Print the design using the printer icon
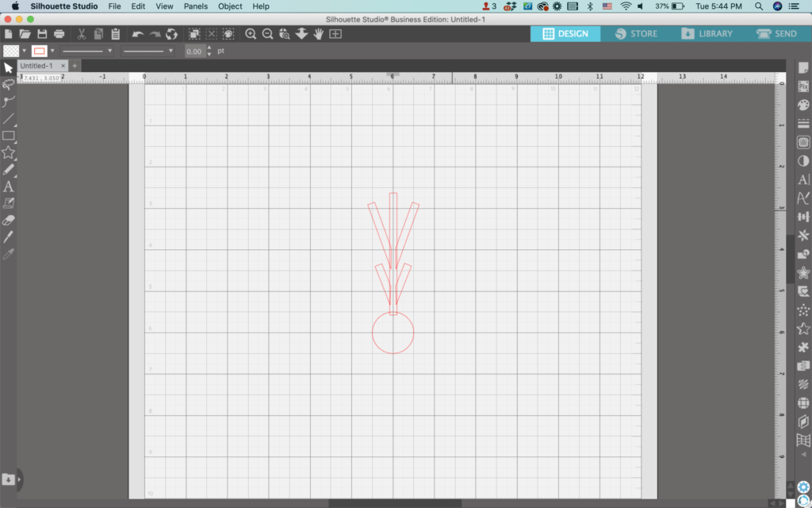812x508 pixels. tap(59, 34)
